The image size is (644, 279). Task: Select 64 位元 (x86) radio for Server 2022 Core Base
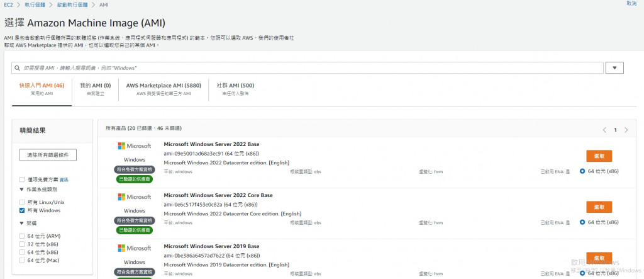coord(582,222)
